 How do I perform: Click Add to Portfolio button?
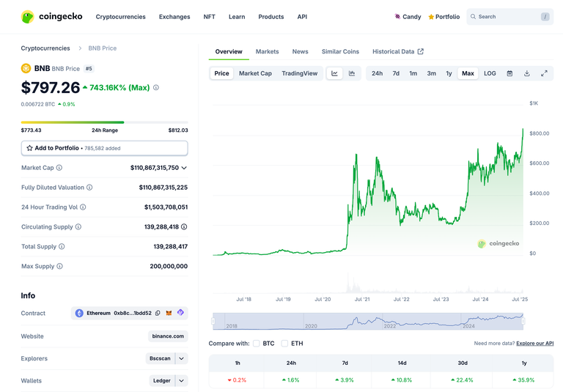coord(105,148)
